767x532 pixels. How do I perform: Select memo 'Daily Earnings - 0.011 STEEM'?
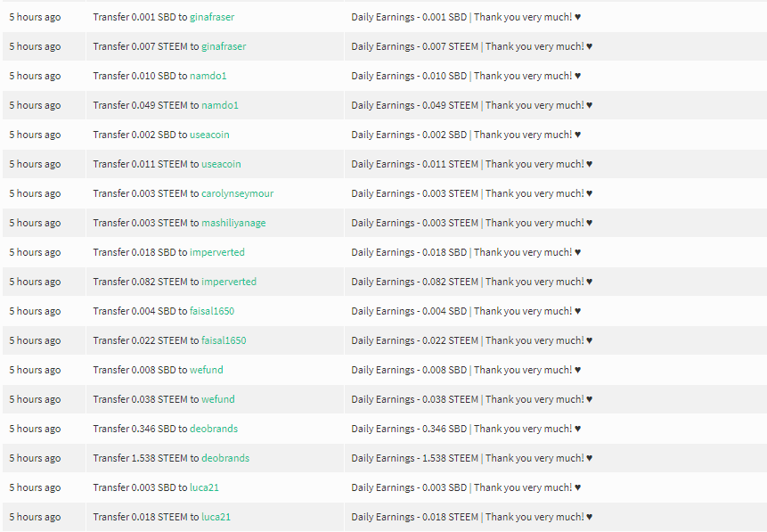tap(415, 164)
